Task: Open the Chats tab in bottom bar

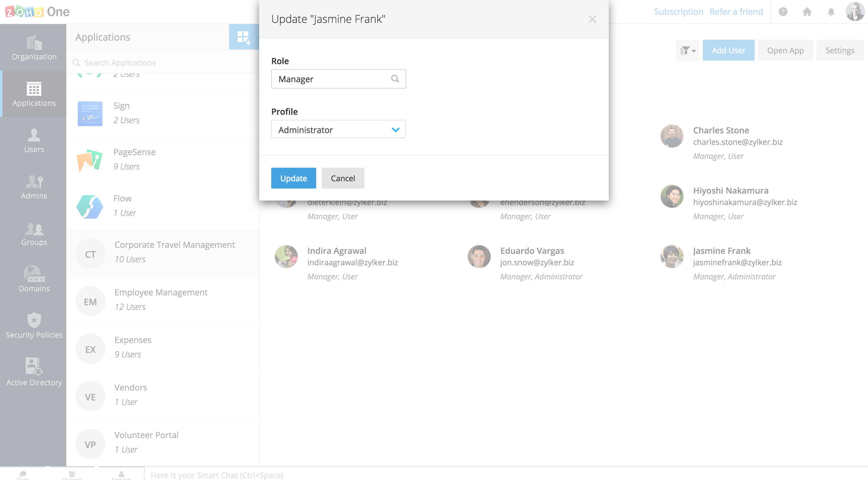Action: coord(23,475)
